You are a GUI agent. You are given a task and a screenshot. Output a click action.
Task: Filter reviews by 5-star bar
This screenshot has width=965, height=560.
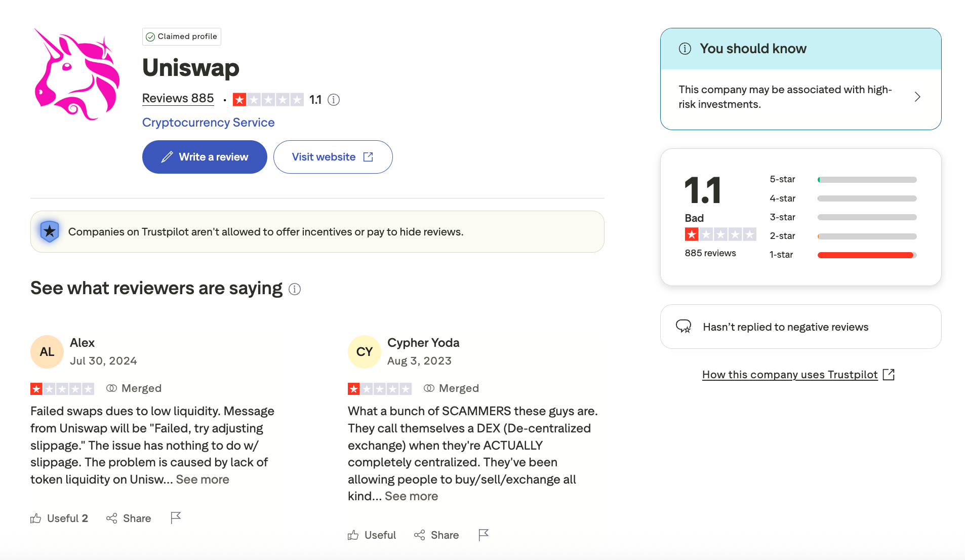(x=867, y=180)
